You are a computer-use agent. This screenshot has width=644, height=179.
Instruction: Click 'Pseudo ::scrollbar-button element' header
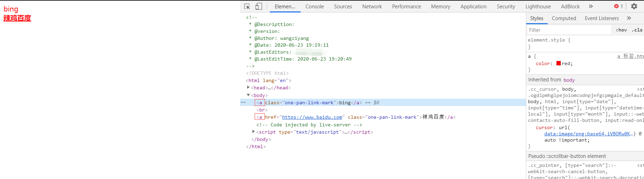click(x=585, y=156)
